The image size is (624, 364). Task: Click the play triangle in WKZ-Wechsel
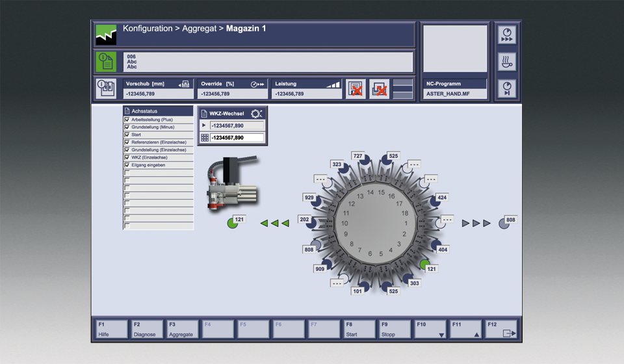[204, 125]
